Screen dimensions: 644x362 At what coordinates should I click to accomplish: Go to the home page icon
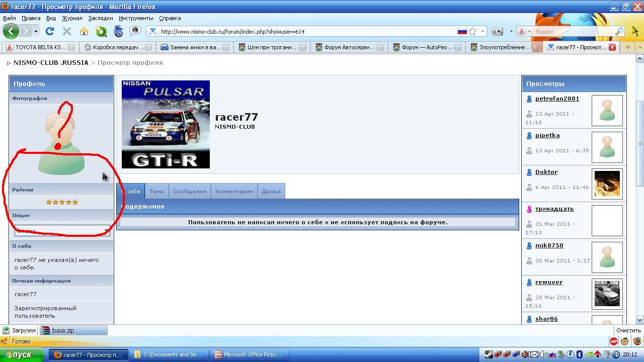[84, 31]
